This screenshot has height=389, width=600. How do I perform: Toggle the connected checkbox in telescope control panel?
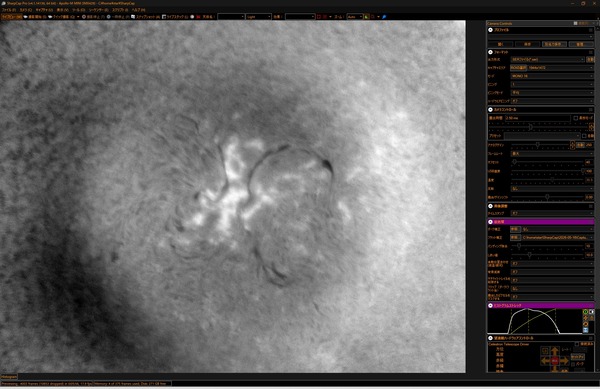pos(577,344)
